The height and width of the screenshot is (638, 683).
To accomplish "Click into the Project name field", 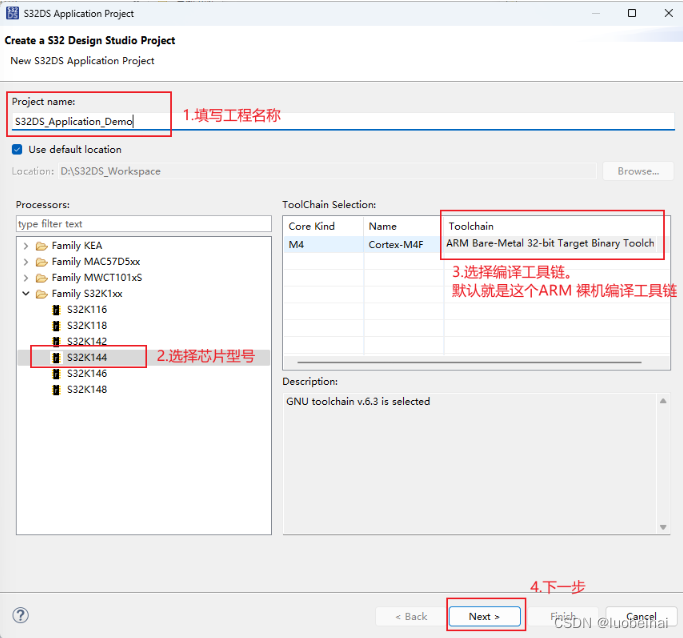I will [343, 121].
